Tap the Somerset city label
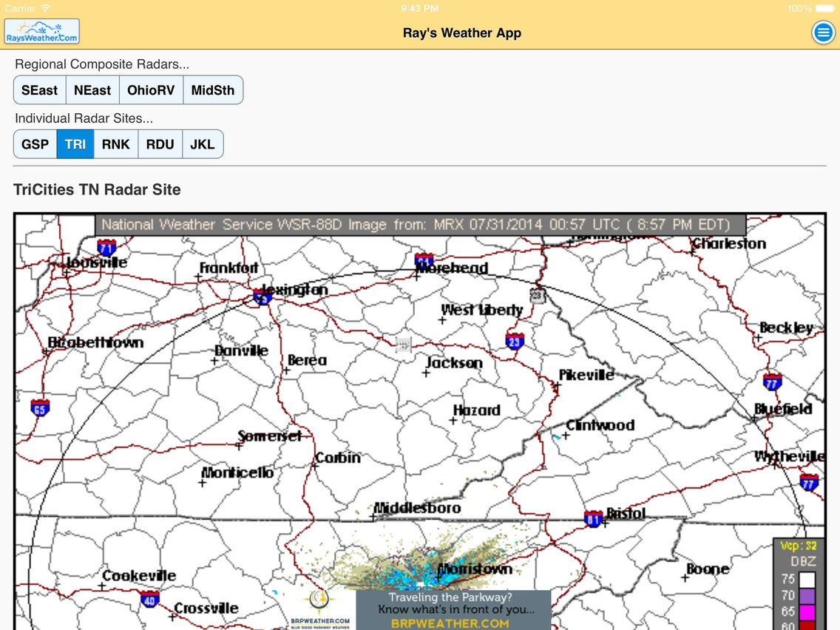840x630 pixels. (269, 436)
